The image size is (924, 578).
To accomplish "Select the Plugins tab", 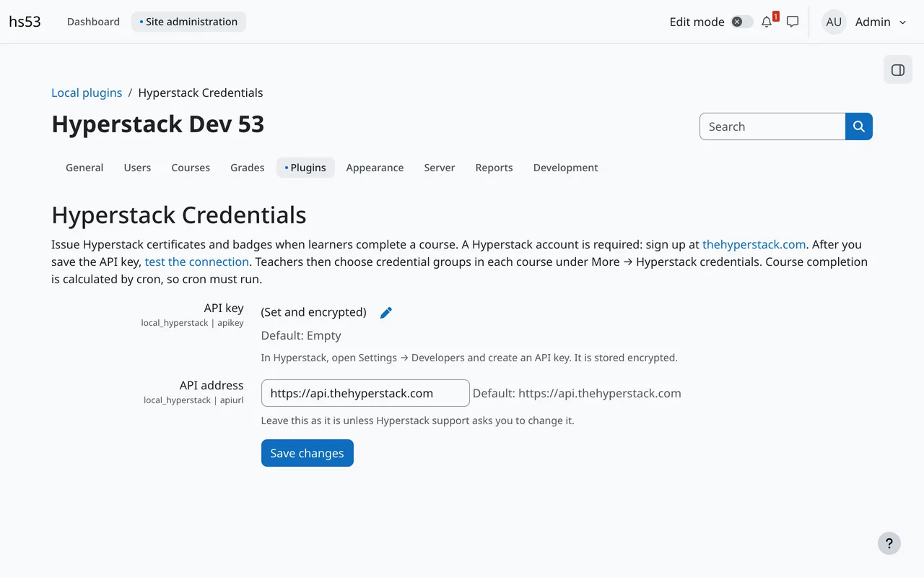I will tap(305, 168).
